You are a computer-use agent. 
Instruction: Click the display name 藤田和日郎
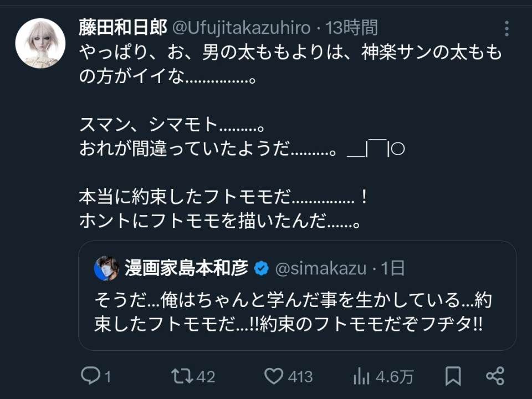123,27
